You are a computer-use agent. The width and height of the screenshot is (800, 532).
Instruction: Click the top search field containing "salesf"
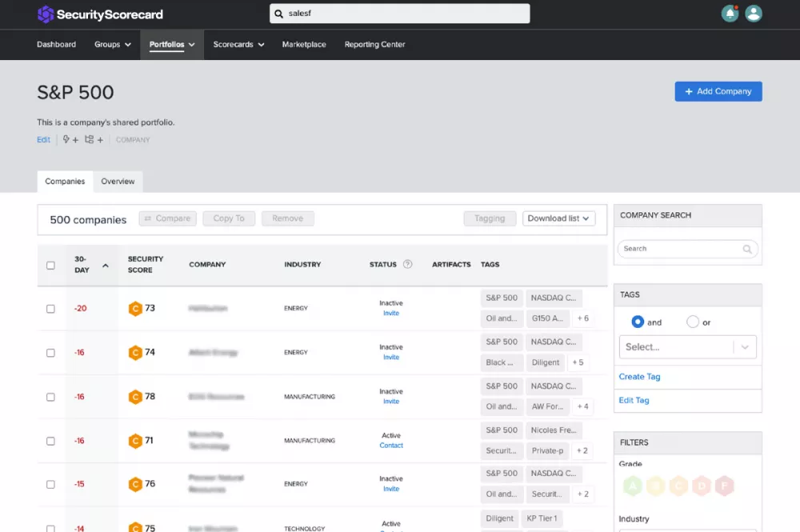(x=399, y=14)
